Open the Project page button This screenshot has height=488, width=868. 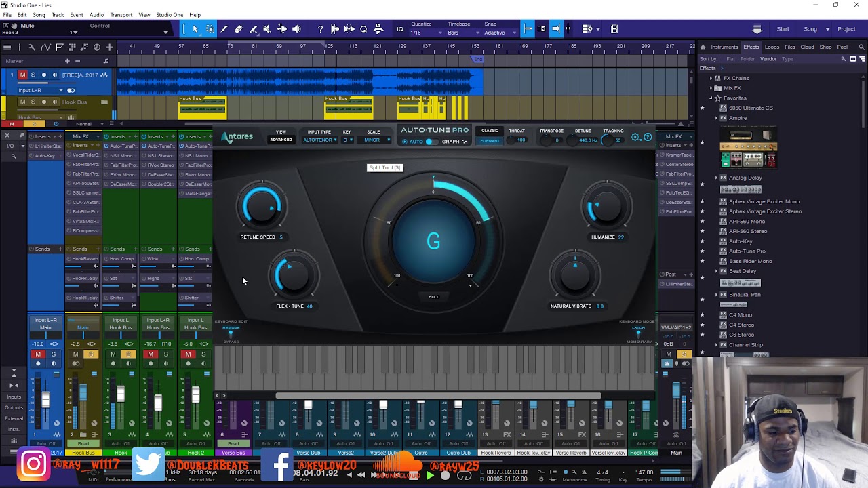846,29
